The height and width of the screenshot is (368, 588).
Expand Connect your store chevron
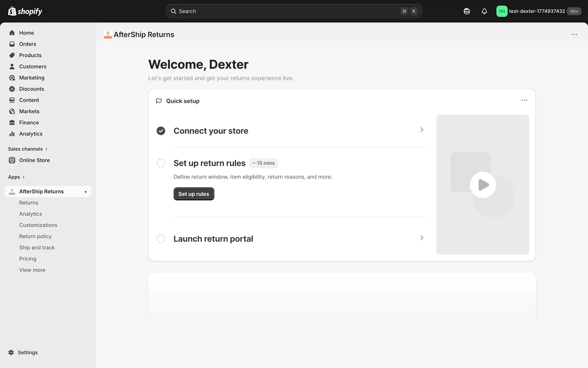pyautogui.click(x=422, y=130)
